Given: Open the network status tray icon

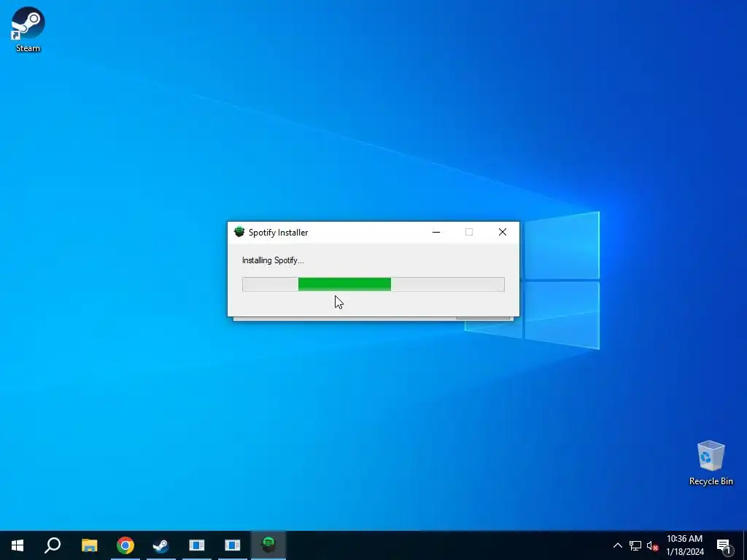Looking at the screenshot, I should coord(635,545).
